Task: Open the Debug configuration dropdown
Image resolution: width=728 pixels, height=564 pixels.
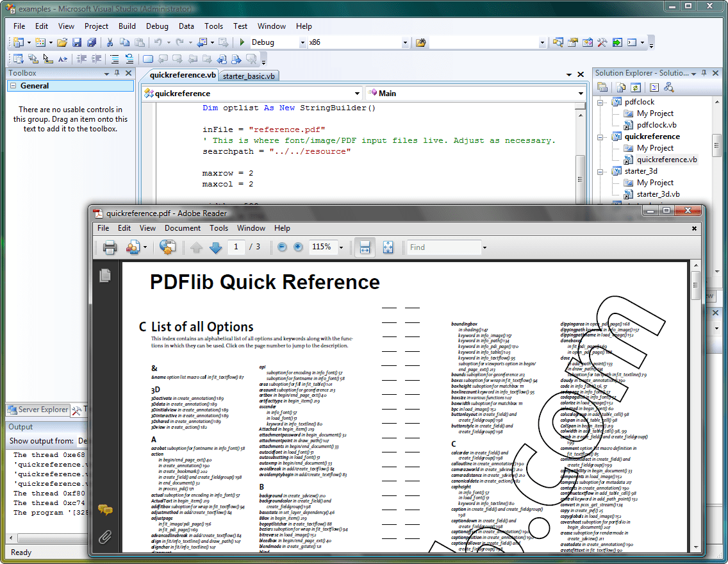Action: pos(302,43)
